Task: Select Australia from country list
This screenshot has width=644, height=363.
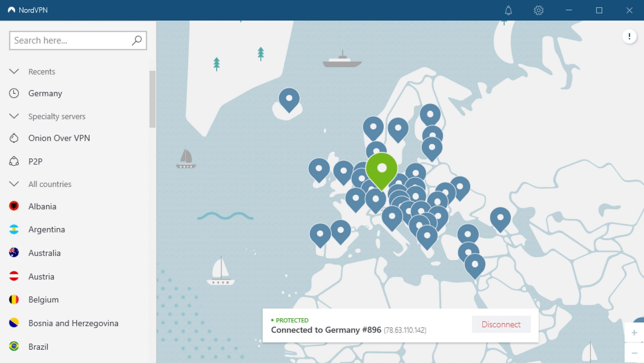Action: click(x=44, y=252)
